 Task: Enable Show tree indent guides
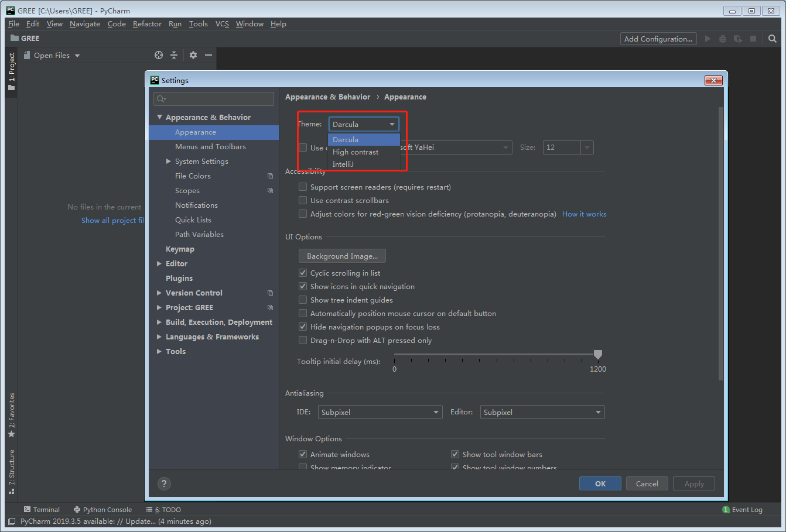click(x=303, y=300)
